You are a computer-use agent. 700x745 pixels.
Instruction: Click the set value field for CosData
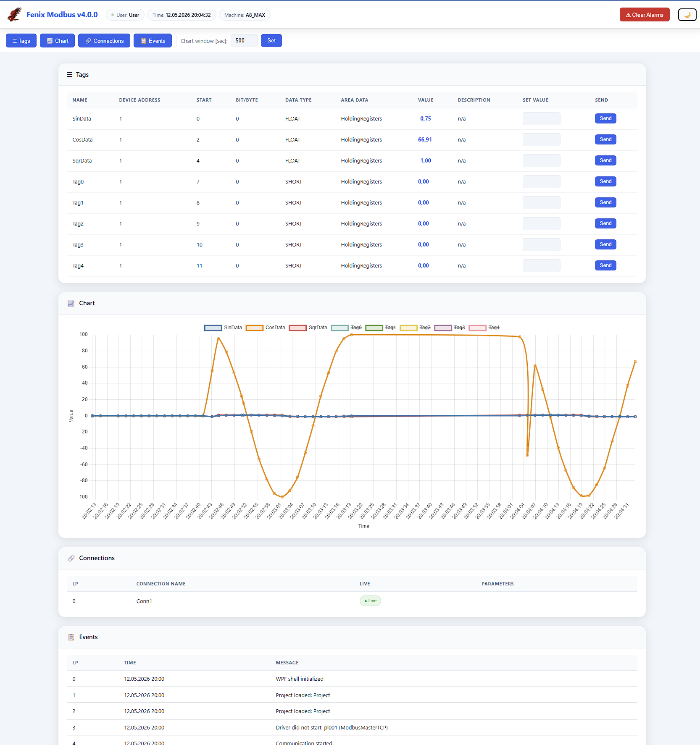click(x=541, y=139)
